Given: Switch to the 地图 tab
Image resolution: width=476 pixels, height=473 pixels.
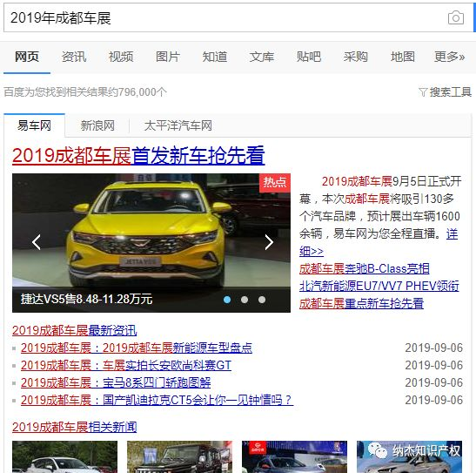Looking at the screenshot, I should [403, 57].
